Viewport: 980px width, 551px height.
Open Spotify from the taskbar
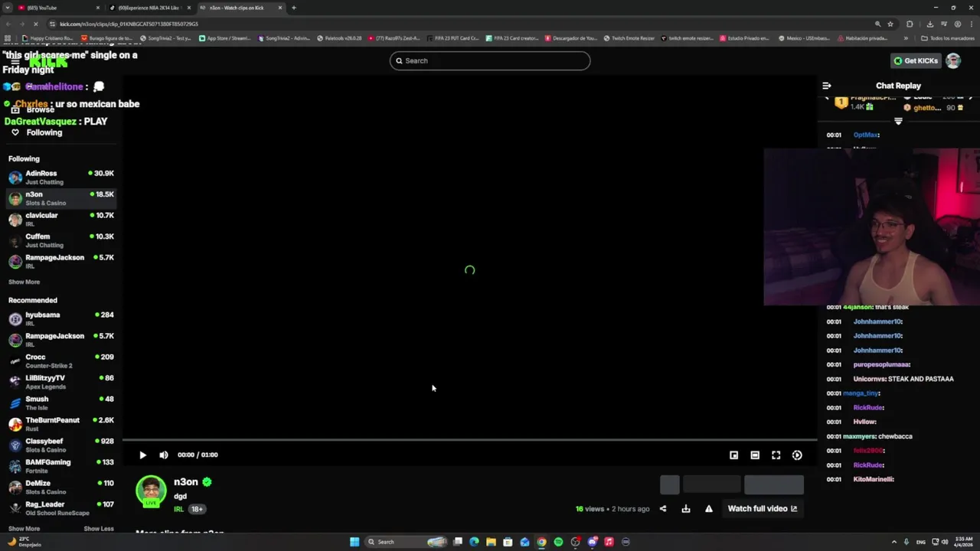point(558,542)
